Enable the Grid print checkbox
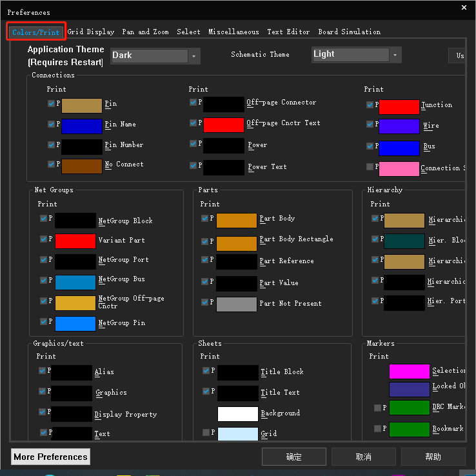The height and width of the screenshot is (476, 476). [206, 432]
